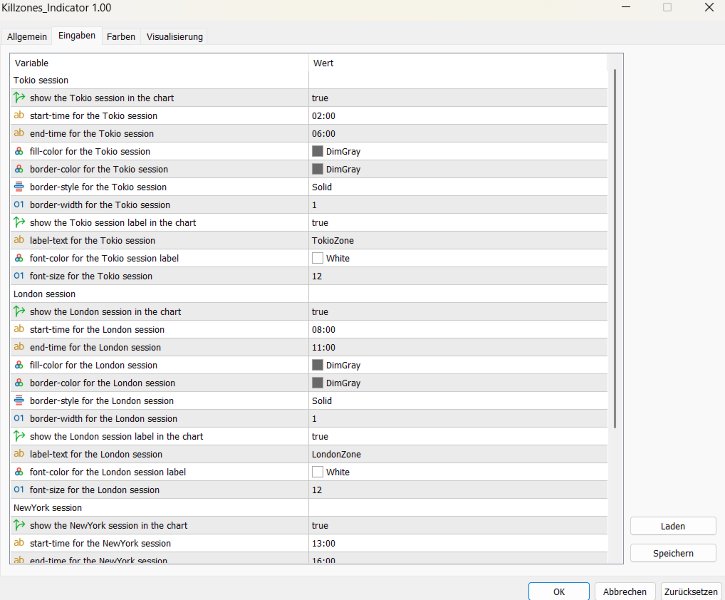Viewport: 725px width, 600px height.
Task: Click string icon beside 'start-time for the Tokio session'
Action: pyautogui.click(x=19, y=115)
